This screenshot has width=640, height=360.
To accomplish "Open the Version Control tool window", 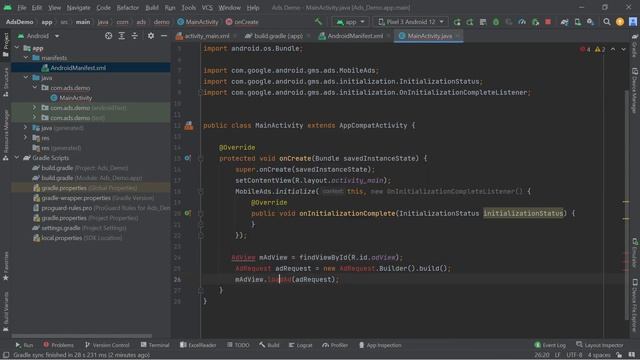I will pyautogui.click(x=107, y=345).
